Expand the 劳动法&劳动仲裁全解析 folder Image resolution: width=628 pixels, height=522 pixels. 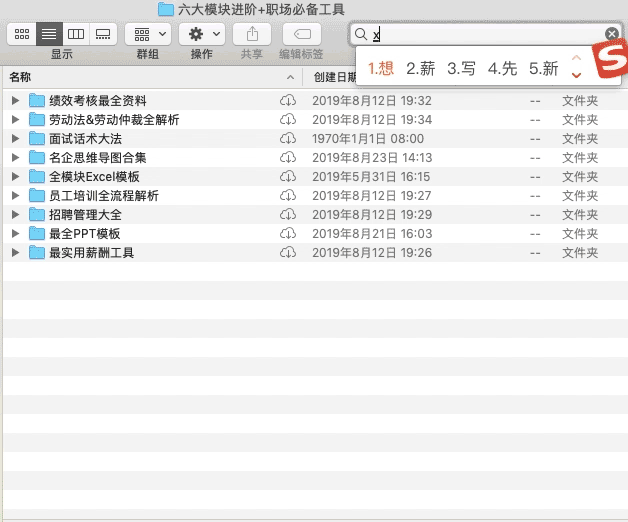pyautogui.click(x=15, y=119)
